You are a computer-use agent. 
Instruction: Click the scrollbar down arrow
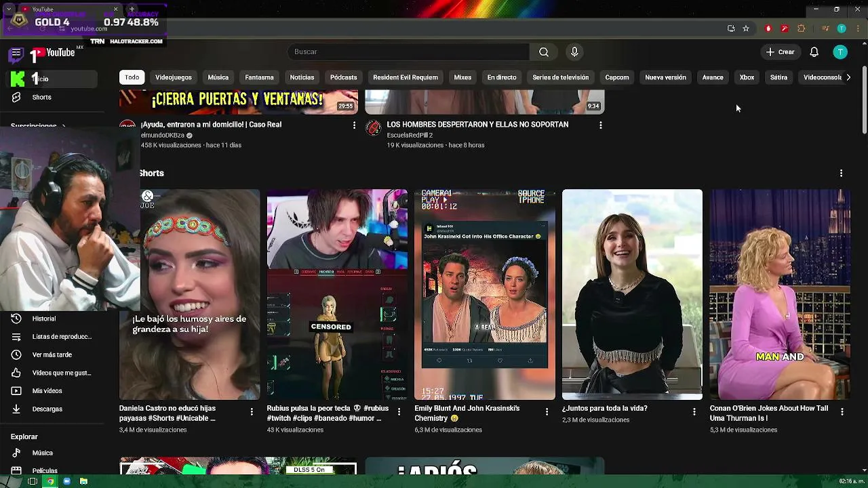(864, 470)
